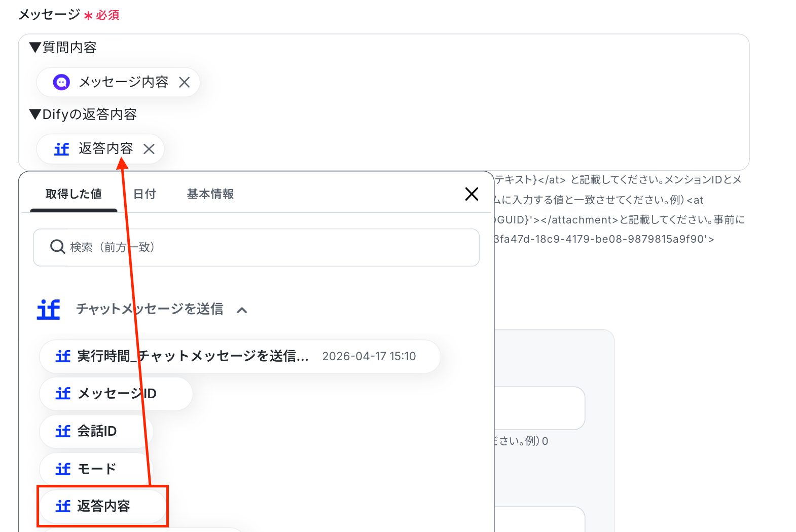The height and width of the screenshot is (532, 796).
Task: Remove the 返答内容 tag with X
Action: tap(149, 149)
